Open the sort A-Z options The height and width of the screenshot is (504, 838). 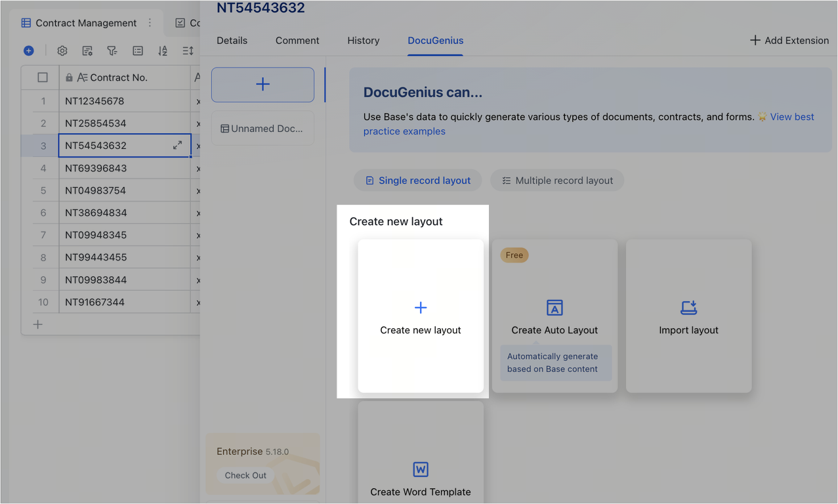(x=162, y=50)
